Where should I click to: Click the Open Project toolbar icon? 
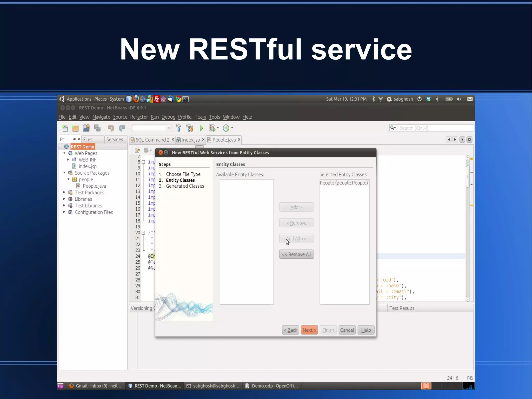pyautogui.click(x=86, y=128)
